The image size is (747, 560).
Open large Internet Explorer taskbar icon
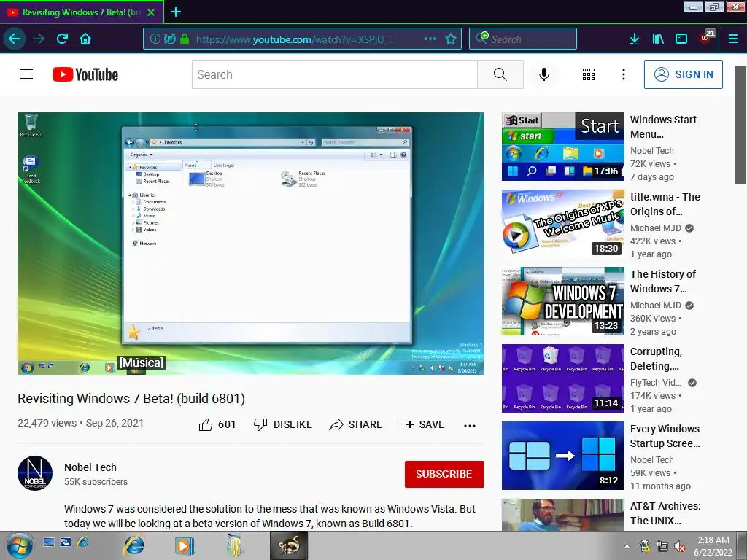134,545
